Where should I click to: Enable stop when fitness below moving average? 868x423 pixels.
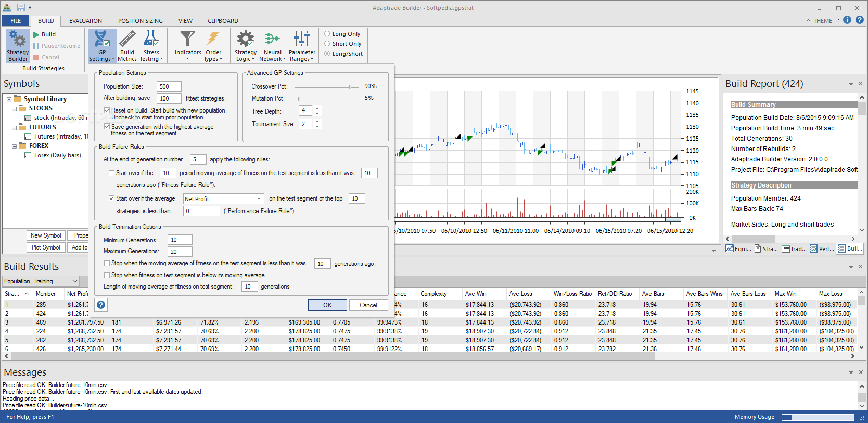107,275
